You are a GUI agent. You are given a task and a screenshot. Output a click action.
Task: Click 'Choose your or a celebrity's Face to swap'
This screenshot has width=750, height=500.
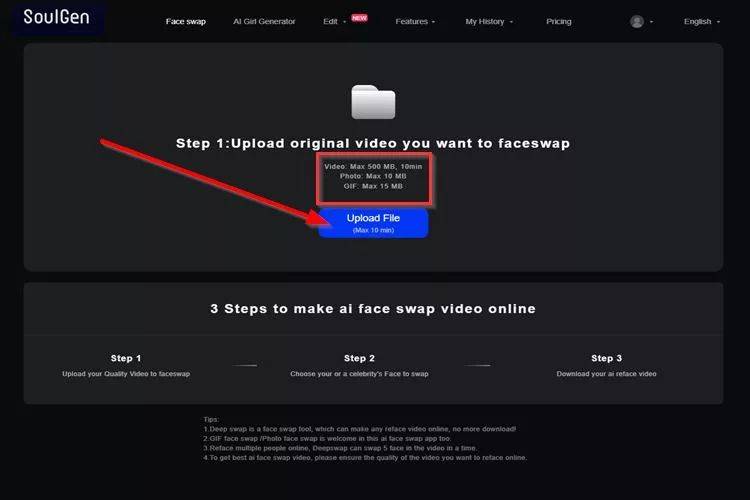pos(359,374)
